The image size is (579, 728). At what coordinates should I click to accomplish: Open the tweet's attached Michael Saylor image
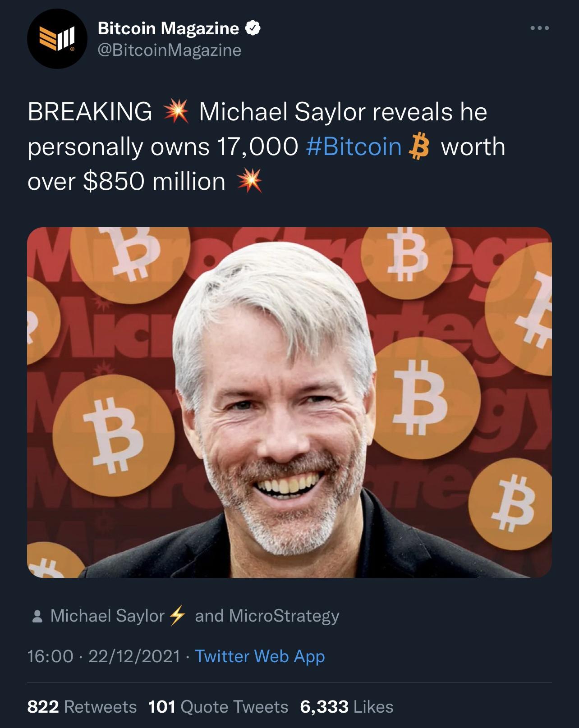pyautogui.click(x=289, y=403)
